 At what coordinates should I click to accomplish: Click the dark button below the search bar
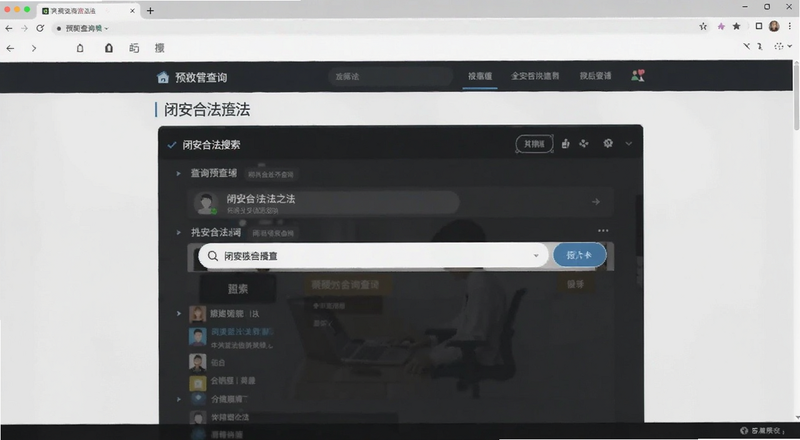coord(238,289)
